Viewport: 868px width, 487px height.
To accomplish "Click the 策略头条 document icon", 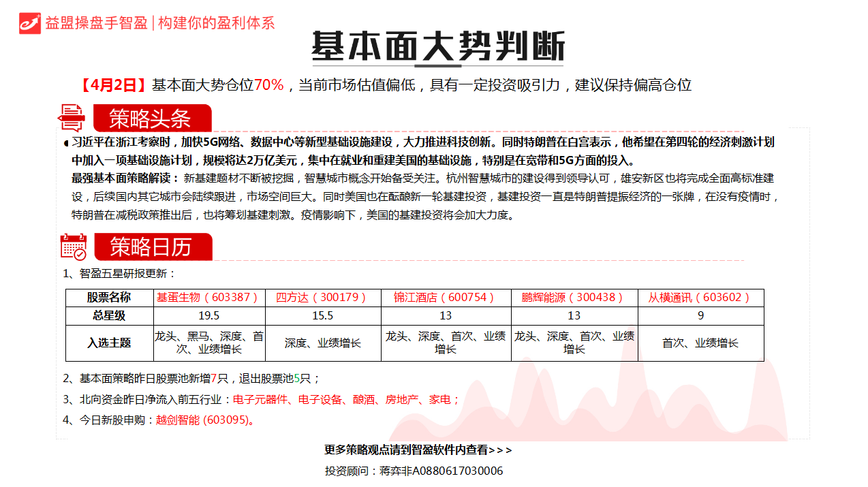I will 72,117.
